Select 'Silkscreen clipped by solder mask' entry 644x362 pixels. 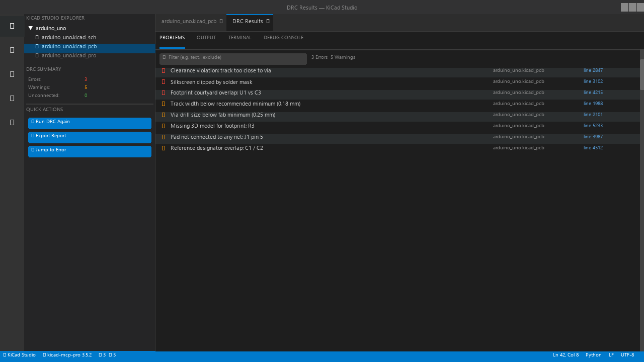click(x=211, y=82)
